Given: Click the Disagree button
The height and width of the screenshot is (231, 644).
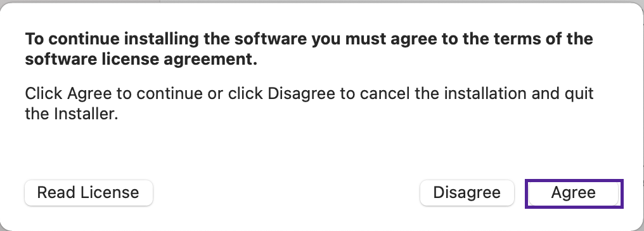Looking at the screenshot, I should [x=467, y=193].
